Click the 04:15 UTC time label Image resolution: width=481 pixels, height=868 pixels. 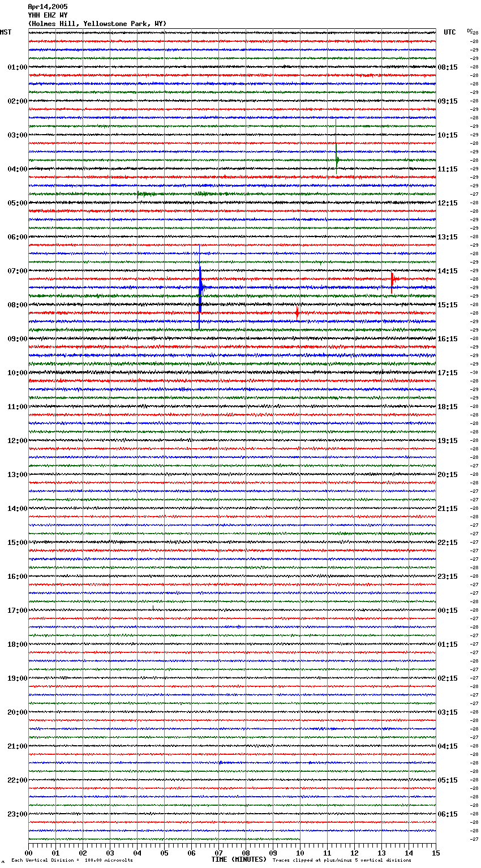[448, 746]
